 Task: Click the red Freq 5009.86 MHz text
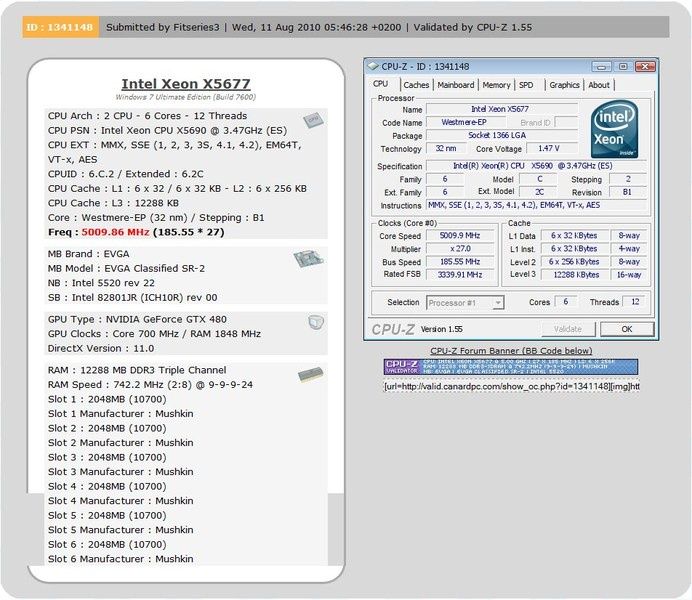115,232
